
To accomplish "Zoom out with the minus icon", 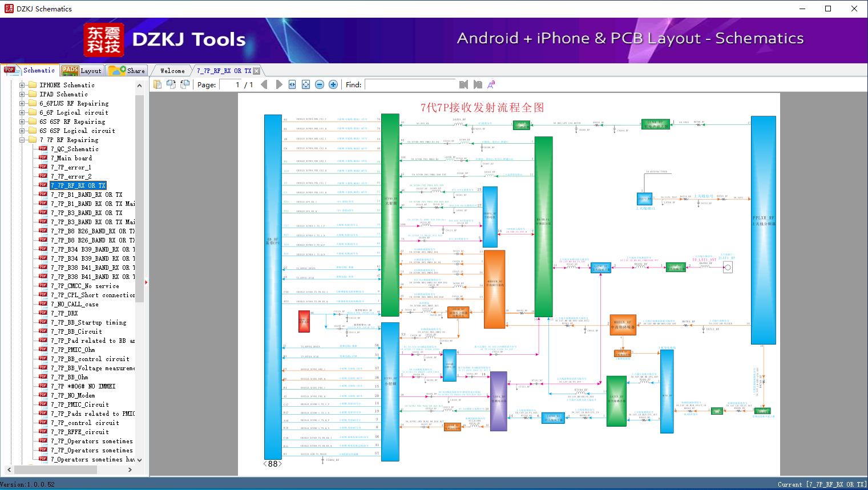I will pos(320,84).
